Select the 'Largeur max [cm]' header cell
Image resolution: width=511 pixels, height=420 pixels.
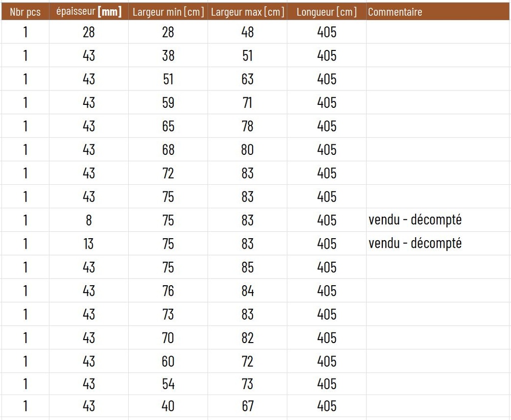click(248, 12)
